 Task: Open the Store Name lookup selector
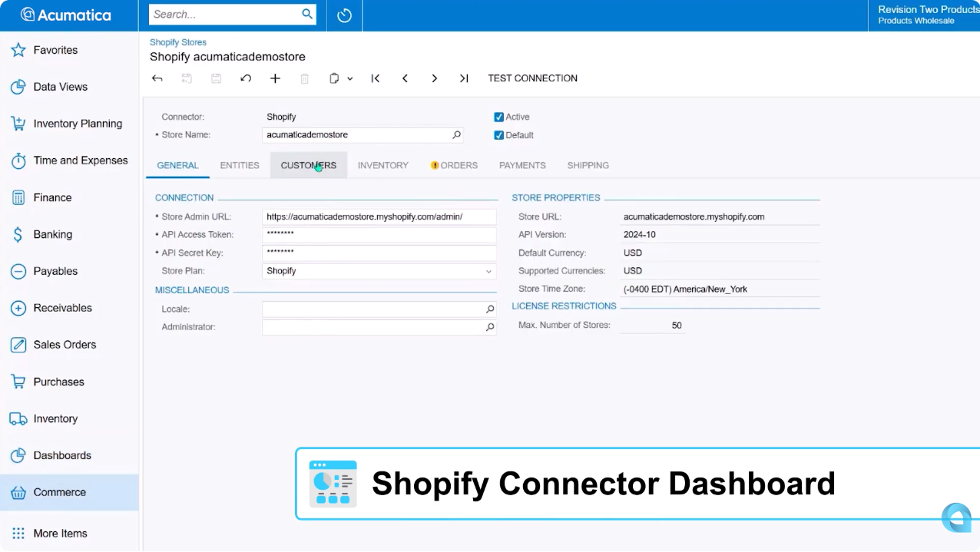[x=457, y=134]
